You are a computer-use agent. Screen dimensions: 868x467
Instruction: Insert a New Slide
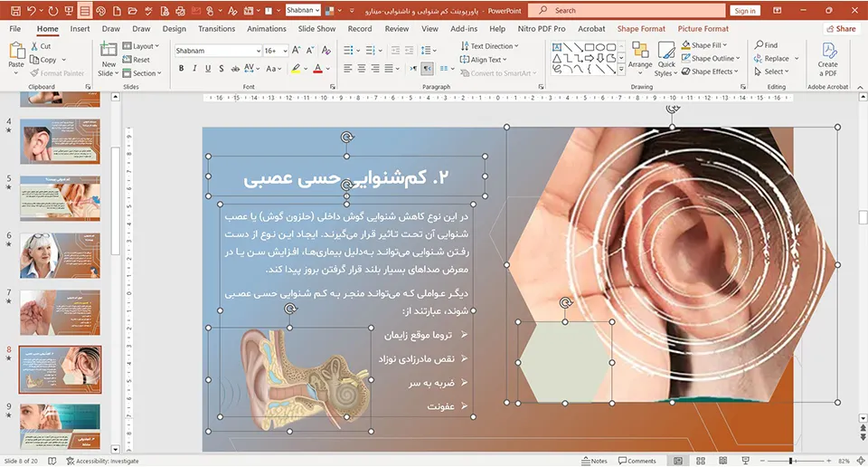point(108,59)
